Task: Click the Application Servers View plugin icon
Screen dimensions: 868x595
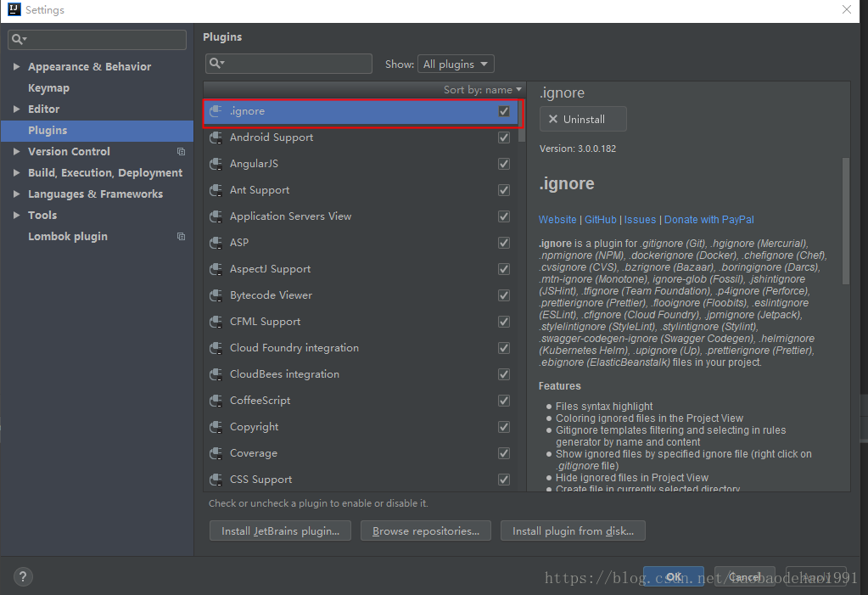Action: click(216, 216)
